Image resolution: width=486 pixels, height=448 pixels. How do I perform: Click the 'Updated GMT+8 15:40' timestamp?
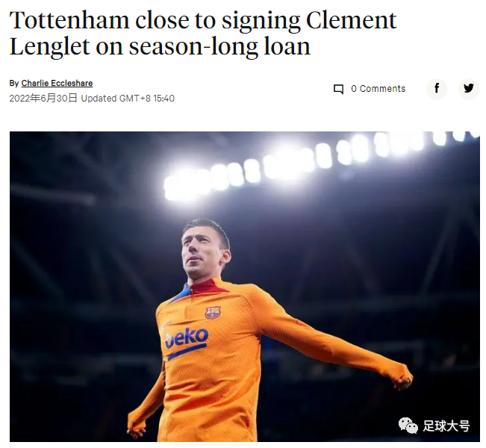tap(128, 99)
